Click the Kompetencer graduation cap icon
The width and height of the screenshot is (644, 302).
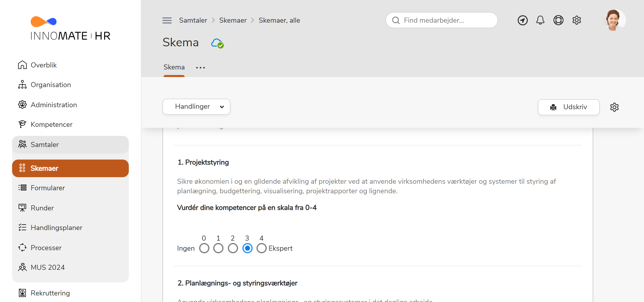(22, 124)
